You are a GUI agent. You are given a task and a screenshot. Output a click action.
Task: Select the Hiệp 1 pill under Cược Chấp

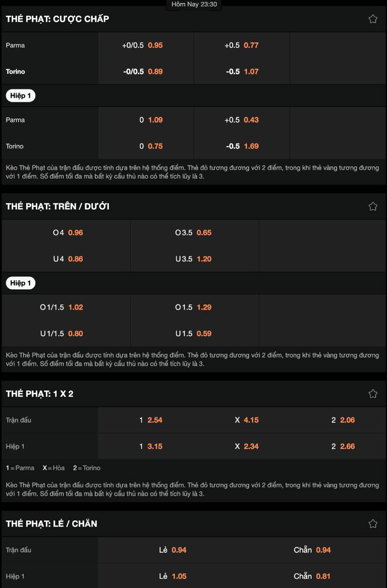pyautogui.click(x=20, y=96)
